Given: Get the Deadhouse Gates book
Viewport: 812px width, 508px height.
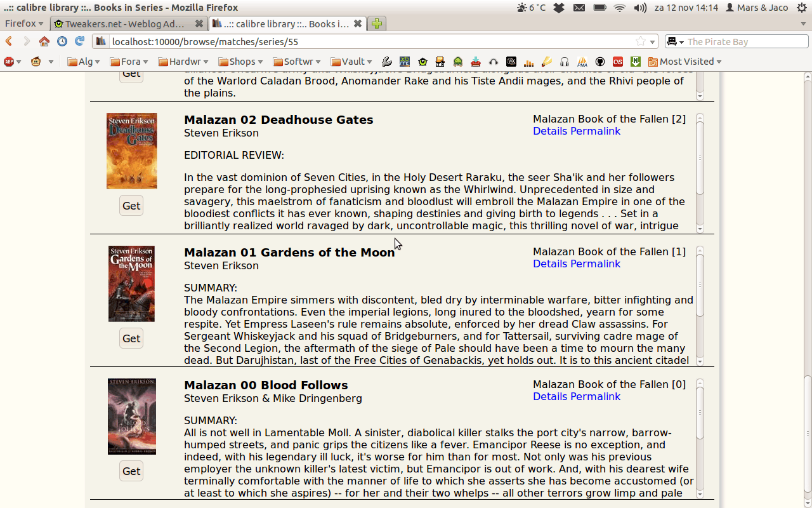Looking at the screenshot, I should (x=131, y=206).
